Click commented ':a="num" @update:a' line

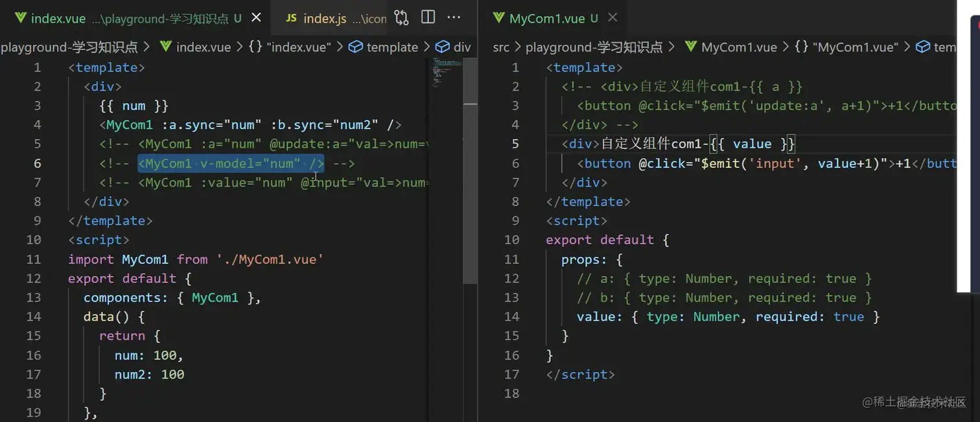click(x=264, y=144)
